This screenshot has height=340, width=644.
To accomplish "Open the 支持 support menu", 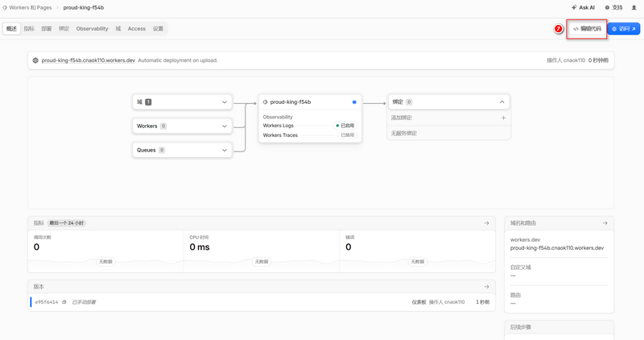I will coord(613,7).
